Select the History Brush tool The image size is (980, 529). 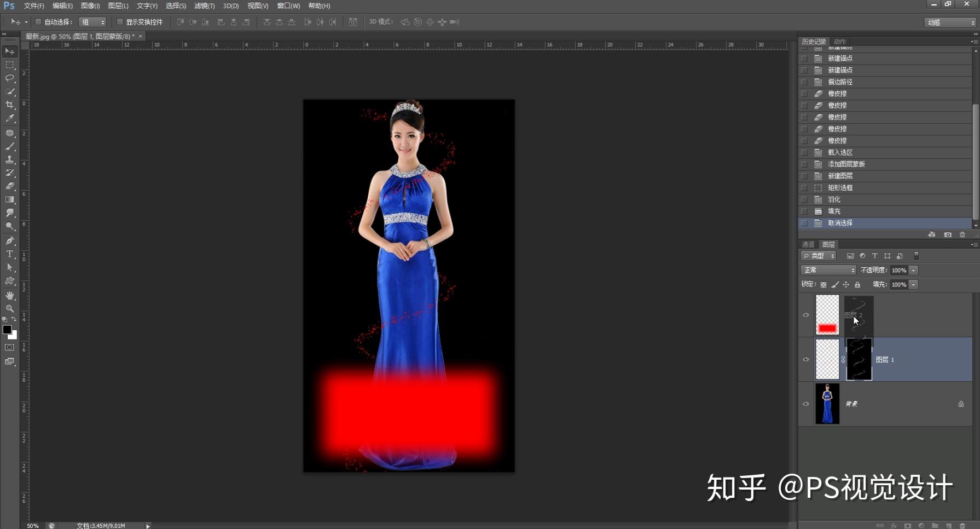pyautogui.click(x=10, y=173)
